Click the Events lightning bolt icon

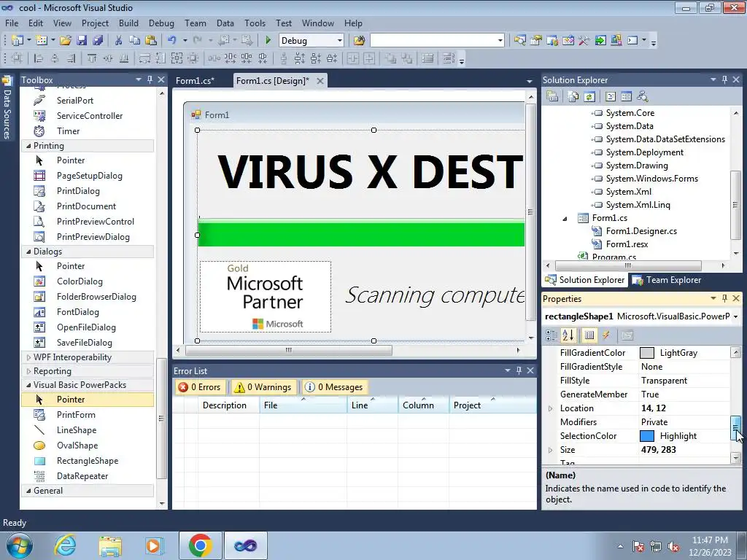[x=606, y=335]
